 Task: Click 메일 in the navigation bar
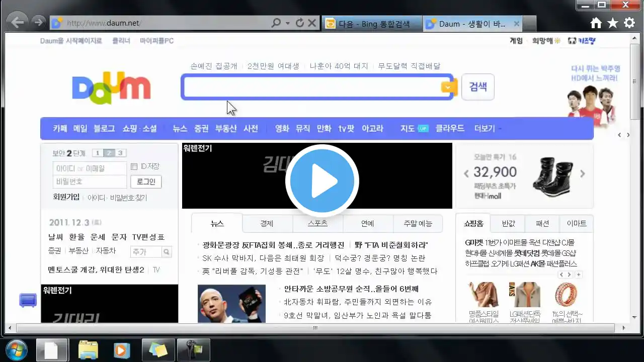click(x=80, y=129)
